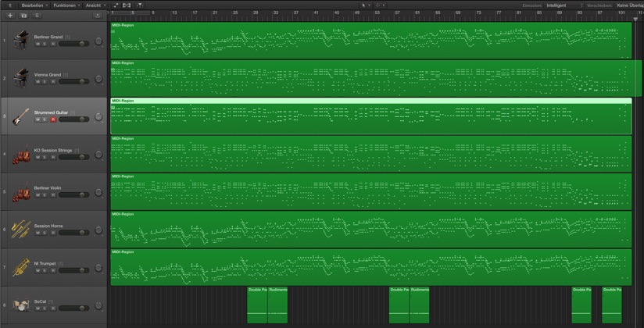
Task: Click the global solo S button
Action: [x=37, y=16]
